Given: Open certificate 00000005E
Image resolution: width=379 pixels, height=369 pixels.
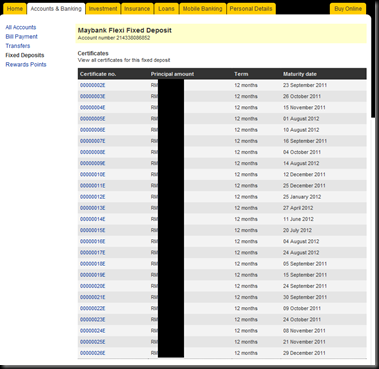Looking at the screenshot, I should 93,119.
